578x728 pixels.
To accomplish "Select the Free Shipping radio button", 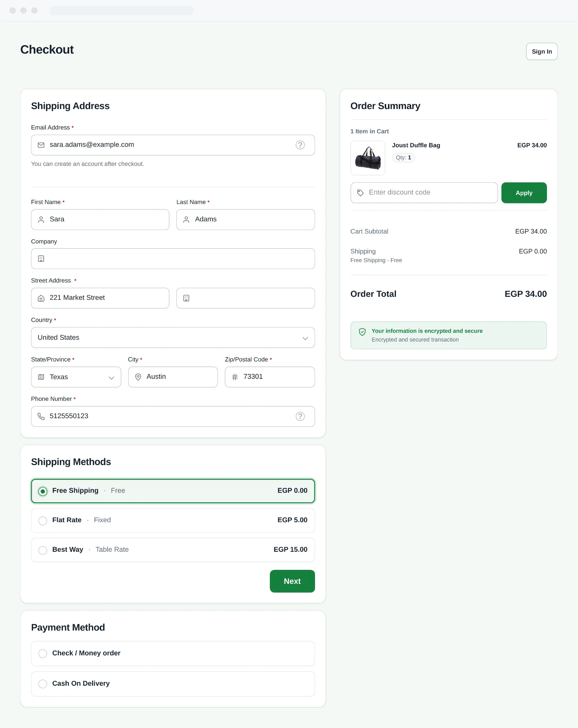I will pyautogui.click(x=43, y=491).
